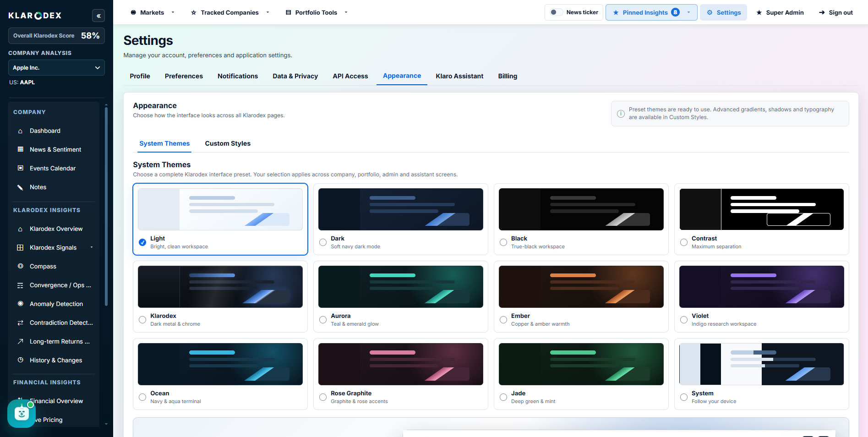Click the Ocean theme preview thumbnail
Viewport: 868px width, 437px height.
coord(220,364)
